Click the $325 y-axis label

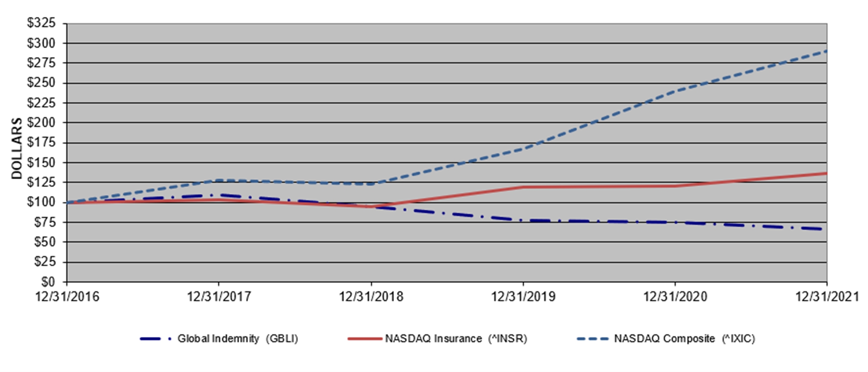tap(41, 23)
